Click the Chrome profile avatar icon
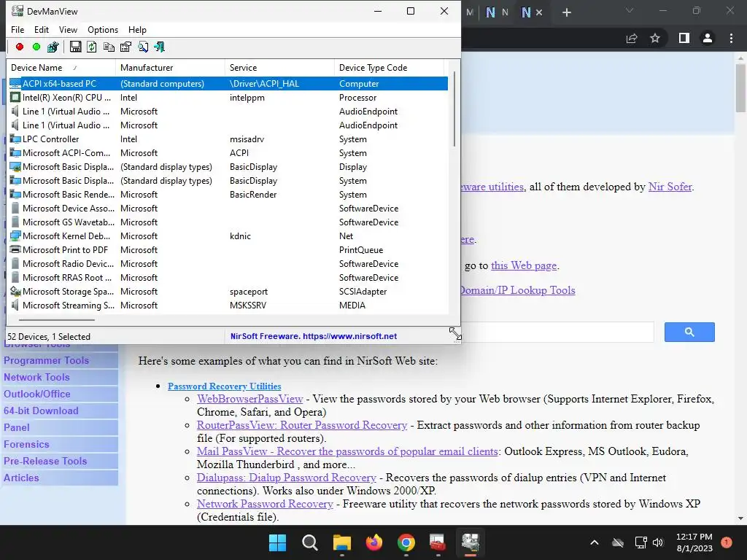747x560 pixels. click(708, 38)
